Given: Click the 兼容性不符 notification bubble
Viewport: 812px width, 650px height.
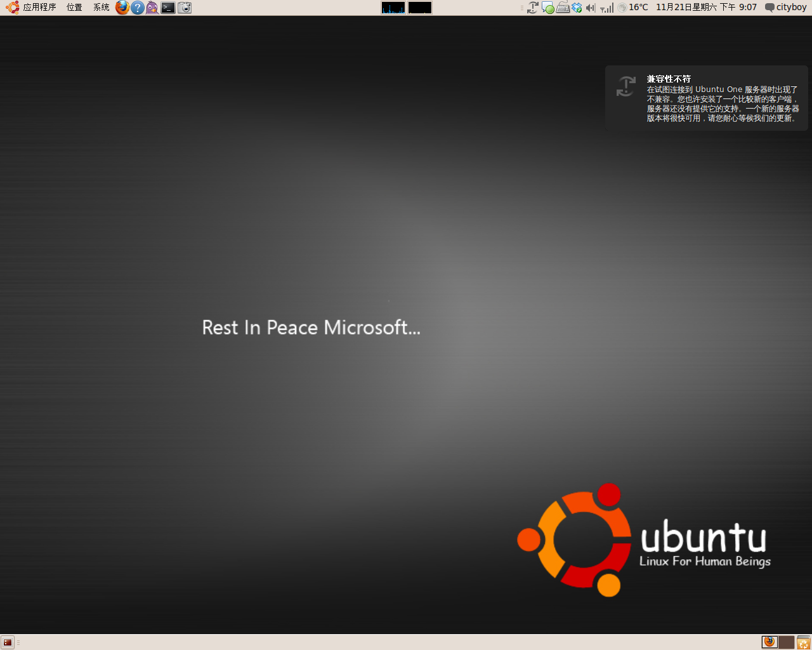Looking at the screenshot, I should (707, 98).
